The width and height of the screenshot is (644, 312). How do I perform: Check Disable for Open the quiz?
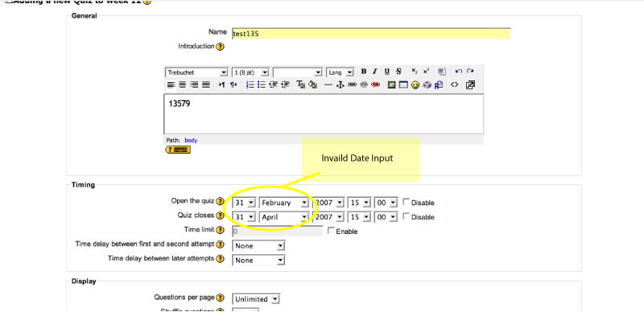coord(406,202)
